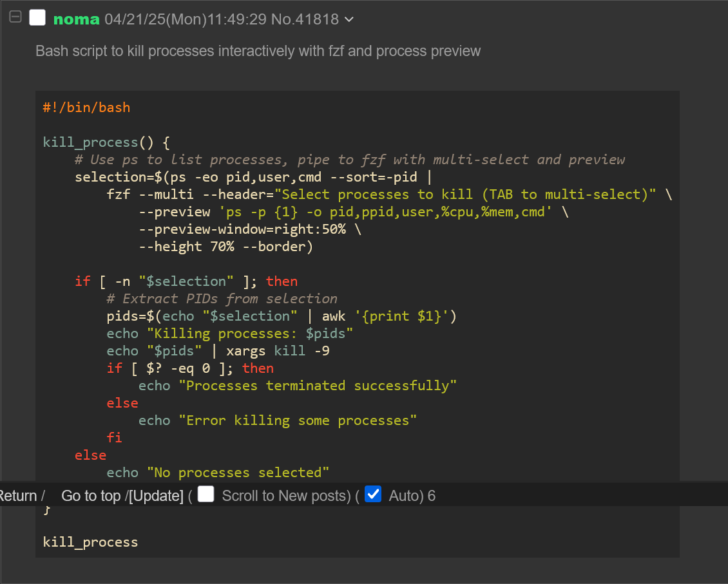Image resolution: width=728 pixels, height=584 pixels.
Task: Click the auto-update countdown number
Action: [x=432, y=496]
